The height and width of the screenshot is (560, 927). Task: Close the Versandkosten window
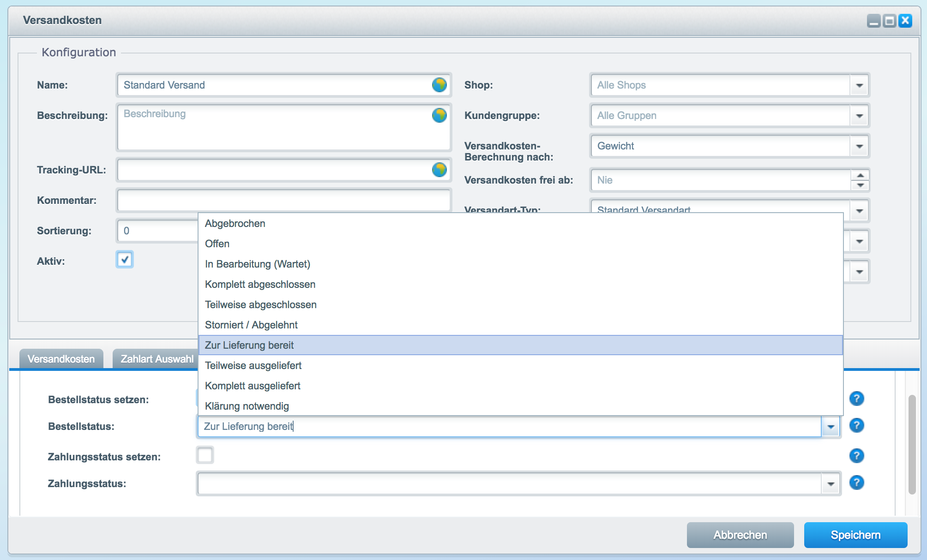tap(905, 21)
